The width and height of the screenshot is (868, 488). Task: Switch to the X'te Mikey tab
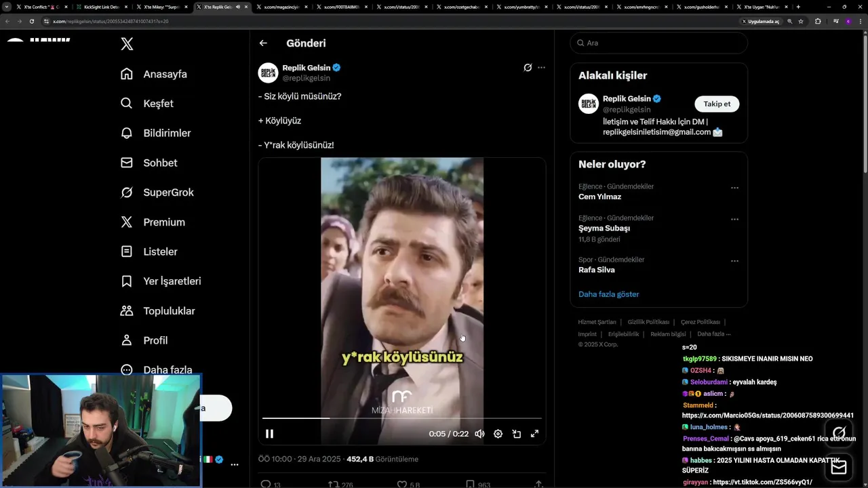click(x=161, y=7)
